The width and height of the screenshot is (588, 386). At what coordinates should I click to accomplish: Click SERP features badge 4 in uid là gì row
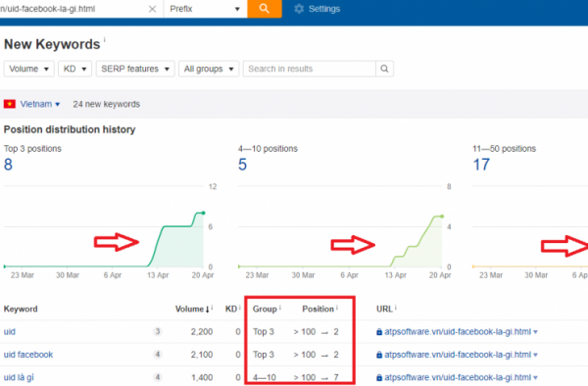tap(158, 377)
